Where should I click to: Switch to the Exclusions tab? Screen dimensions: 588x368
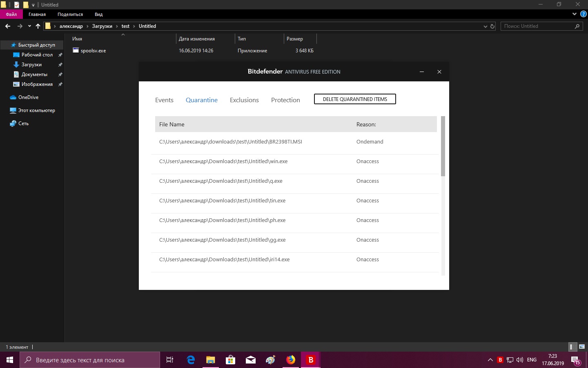(x=244, y=100)
